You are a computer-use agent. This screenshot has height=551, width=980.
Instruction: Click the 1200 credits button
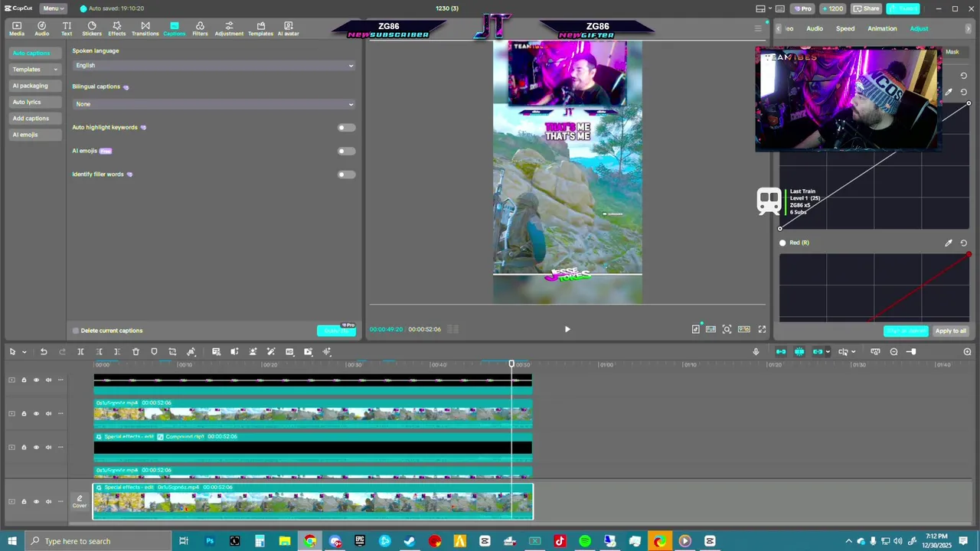pyautogui.click(x=832, y=8)
